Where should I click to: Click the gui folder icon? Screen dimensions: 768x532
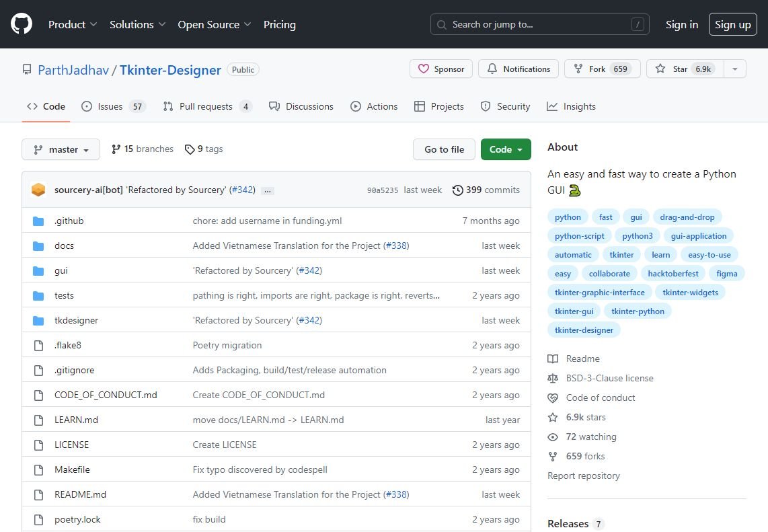pos(38,271)
